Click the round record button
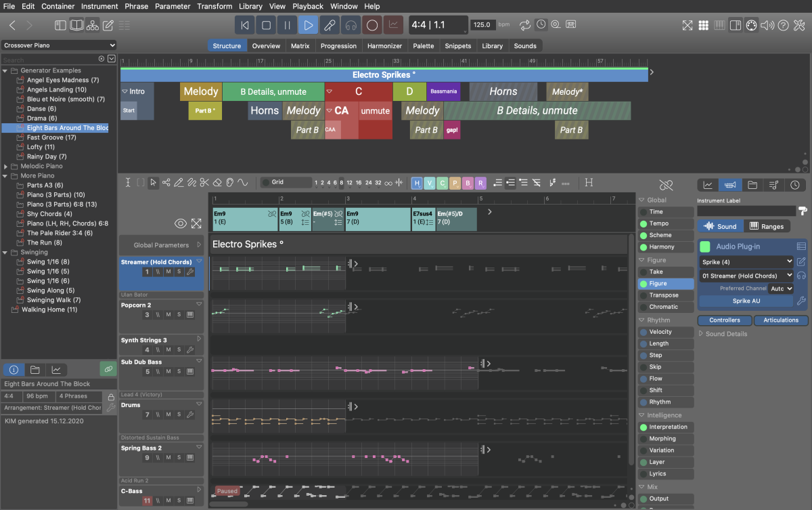This screenshot has width=812, height=510. (x=371, y=25)
